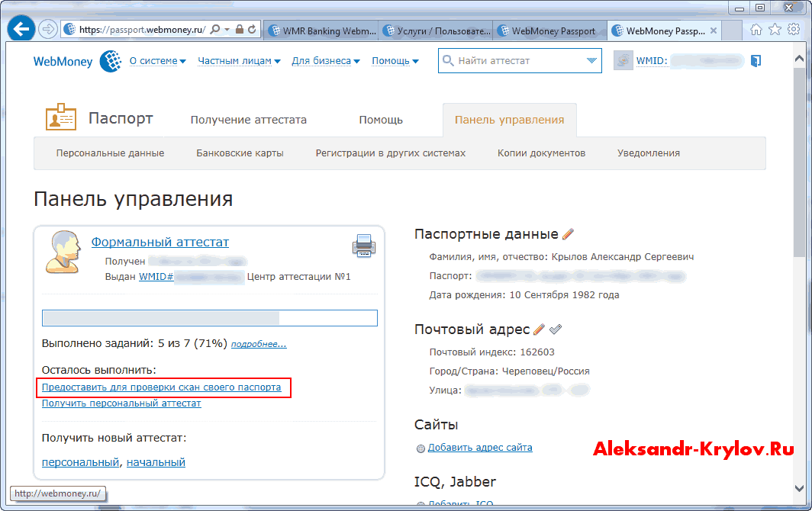
Task: Click the WMID: link in header
Action: [x=652, y=60]
